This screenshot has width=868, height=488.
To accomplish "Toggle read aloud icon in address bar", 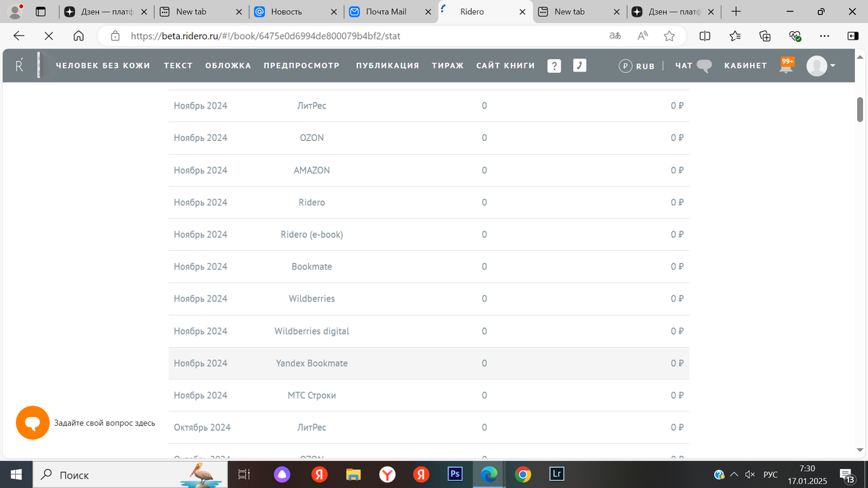I will (x=642, y=35).
